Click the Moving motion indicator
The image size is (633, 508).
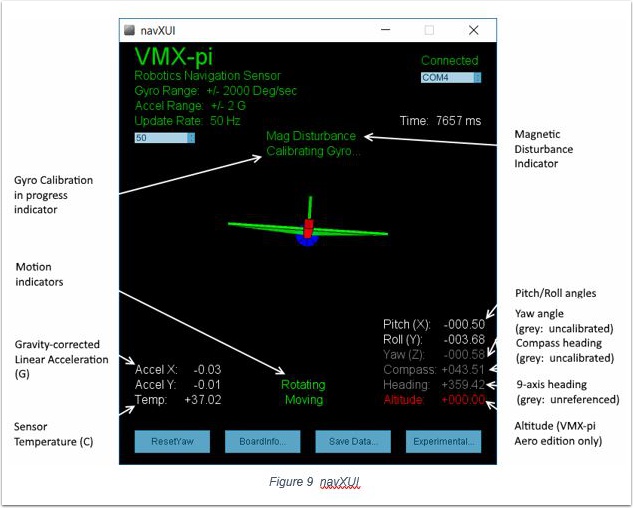[303, 400]
